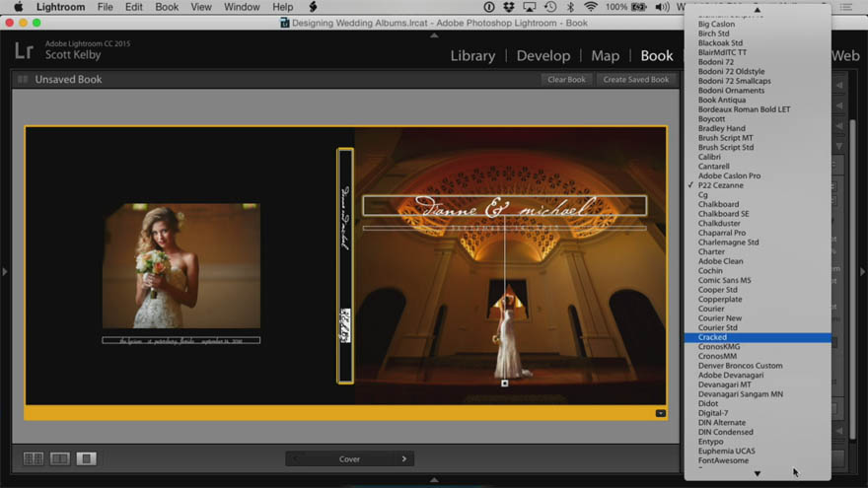Open the Window menu

click(x=242, y=7)
